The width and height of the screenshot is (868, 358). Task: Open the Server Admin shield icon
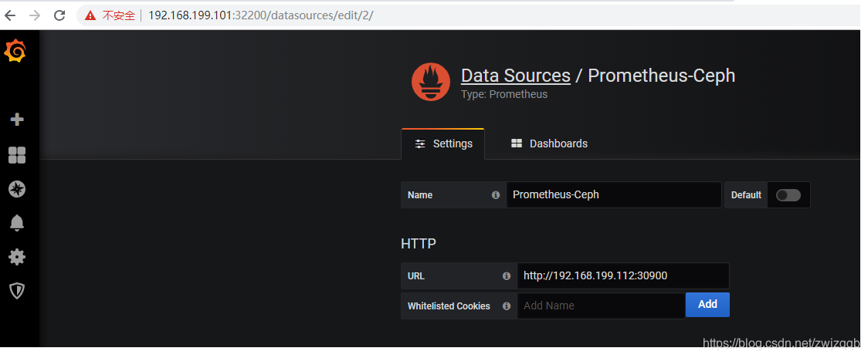[16, 291]
